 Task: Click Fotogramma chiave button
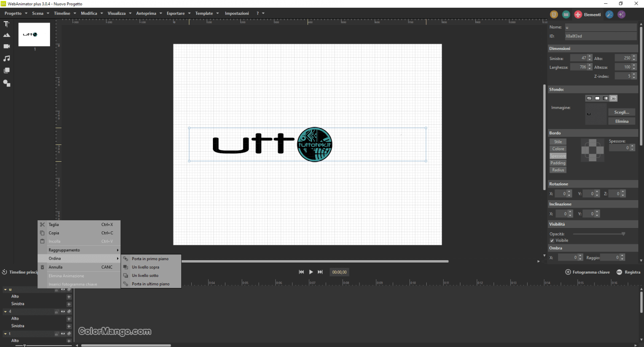(587, 272)
